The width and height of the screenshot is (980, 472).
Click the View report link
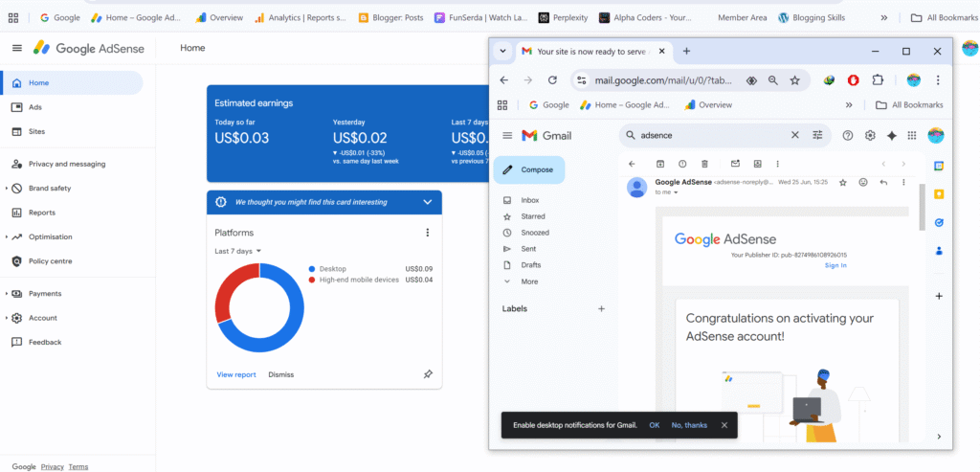(236, 374)
